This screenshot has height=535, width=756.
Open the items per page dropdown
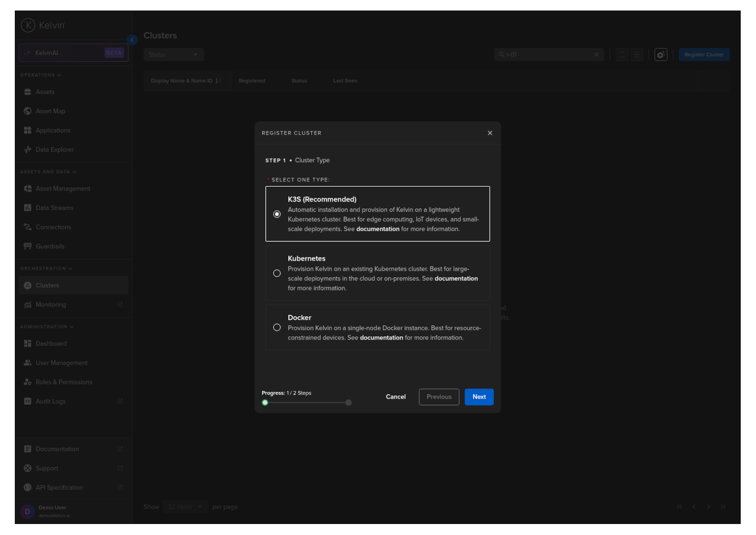(x=185, y=507)
